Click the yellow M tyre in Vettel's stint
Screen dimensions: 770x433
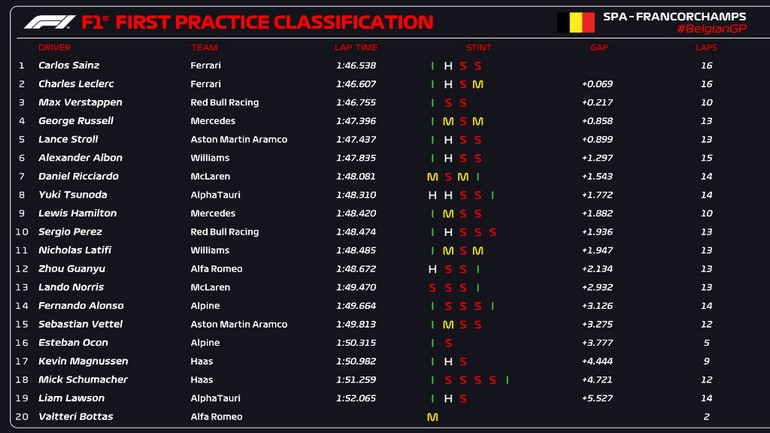pyautogui.click(x=448, y=325)
